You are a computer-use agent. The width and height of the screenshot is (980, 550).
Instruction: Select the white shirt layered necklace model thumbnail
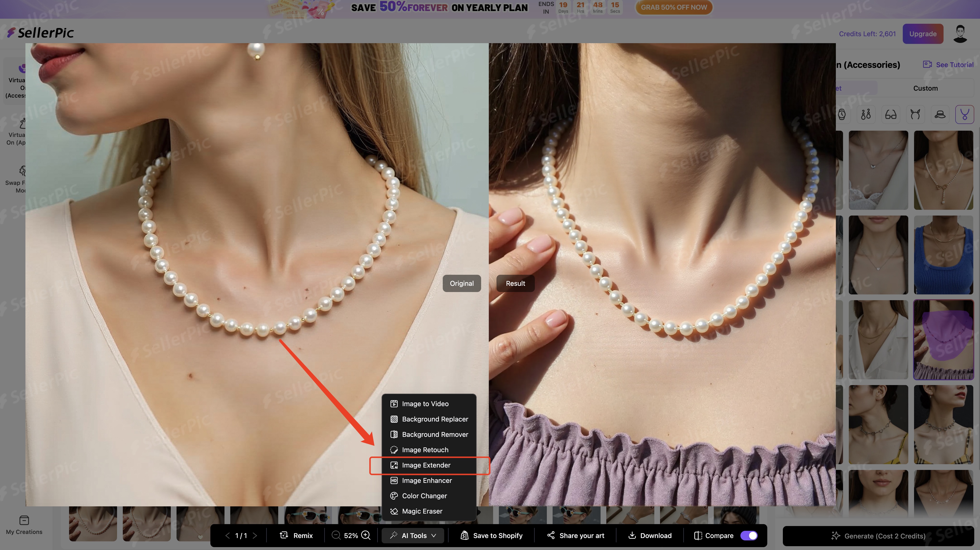pos(878,340)
